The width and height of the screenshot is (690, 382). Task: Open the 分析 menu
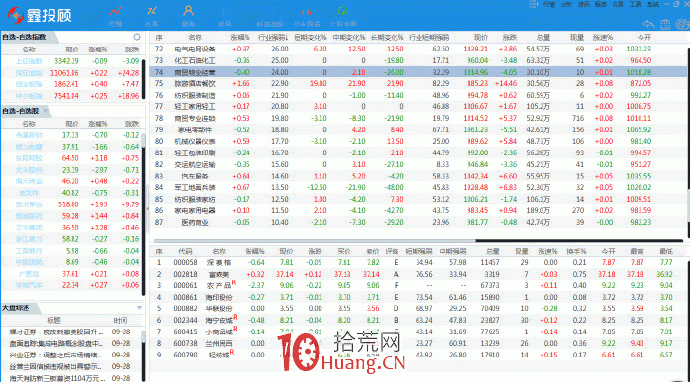566,4
